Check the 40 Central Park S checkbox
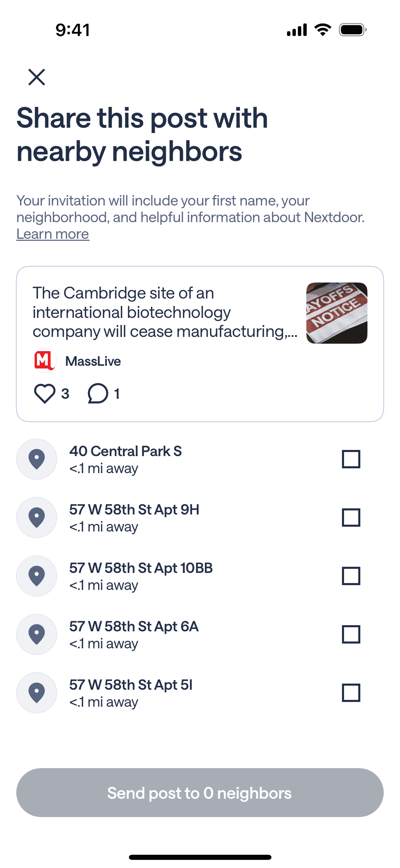The image size is (400, 868). pos(351,459)
